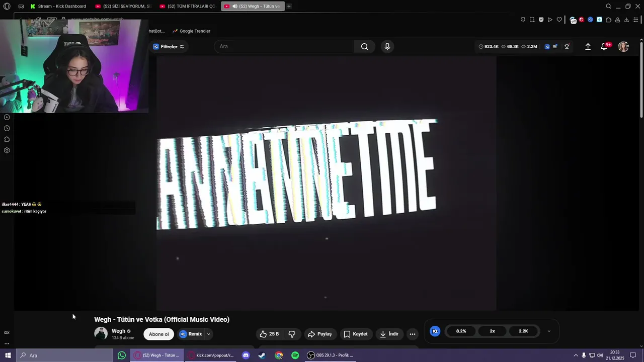644x362 pixels.
Task: Open the ad blocker shield icon
Action: point(541,20)
